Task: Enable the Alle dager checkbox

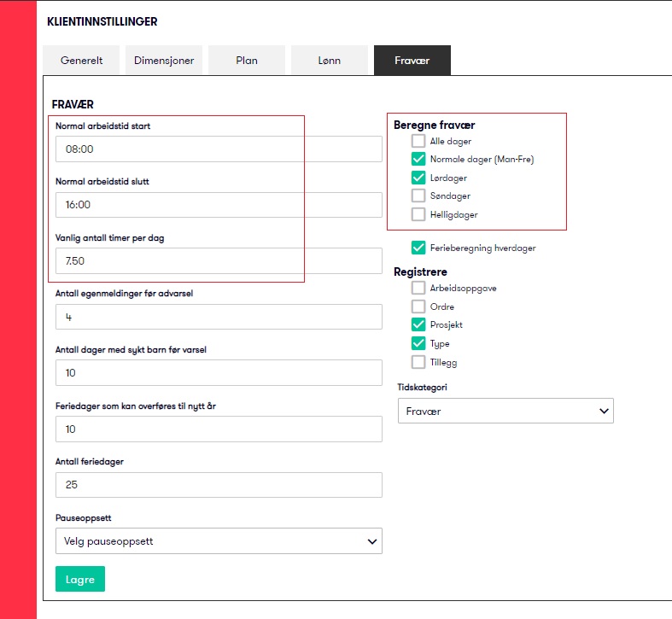Action: (x=418, y=141)
